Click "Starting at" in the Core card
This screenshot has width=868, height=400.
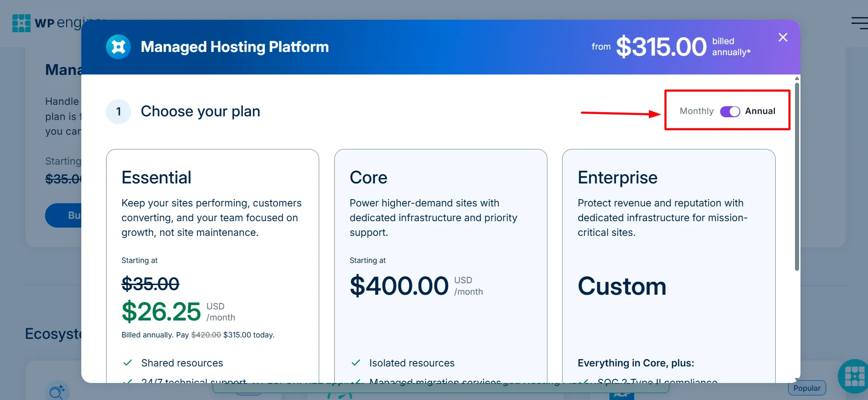[368, 261]
